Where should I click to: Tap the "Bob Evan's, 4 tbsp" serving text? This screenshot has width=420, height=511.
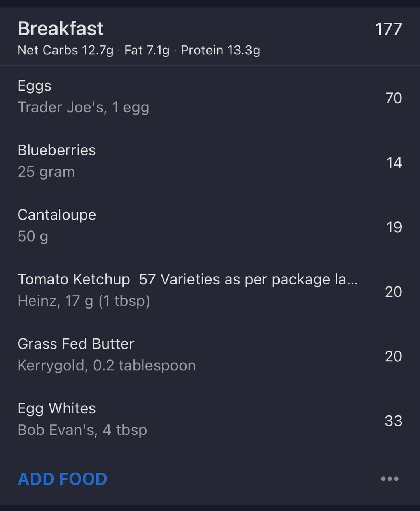82,430
